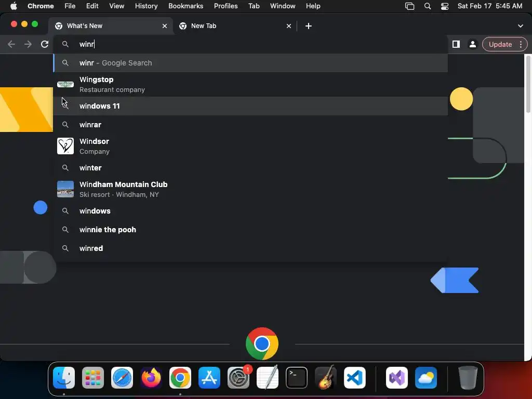Reload the page with the refresh icon
The height and width of the screenshot is (399, 532).
[45, 44]
